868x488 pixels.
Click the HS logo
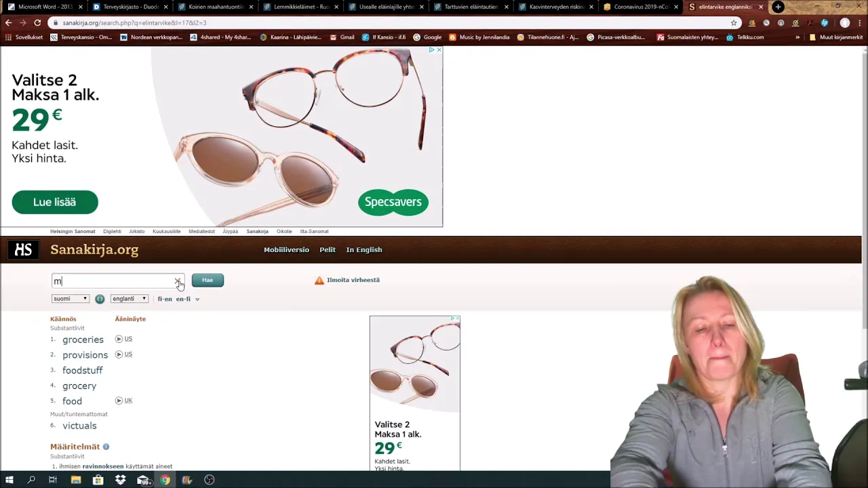(x=23, y=249)
